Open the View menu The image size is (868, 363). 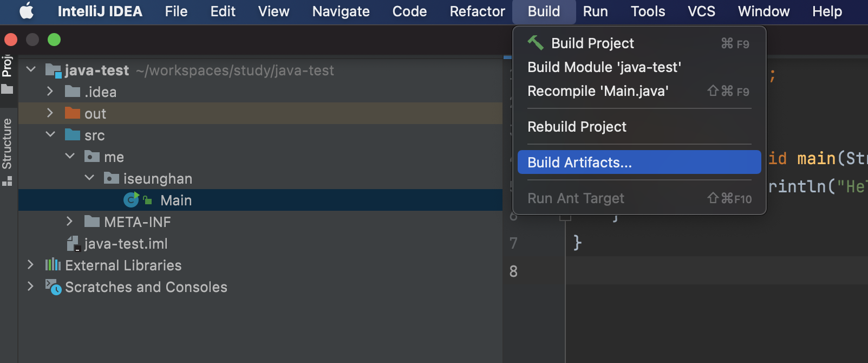click(274, 11)
